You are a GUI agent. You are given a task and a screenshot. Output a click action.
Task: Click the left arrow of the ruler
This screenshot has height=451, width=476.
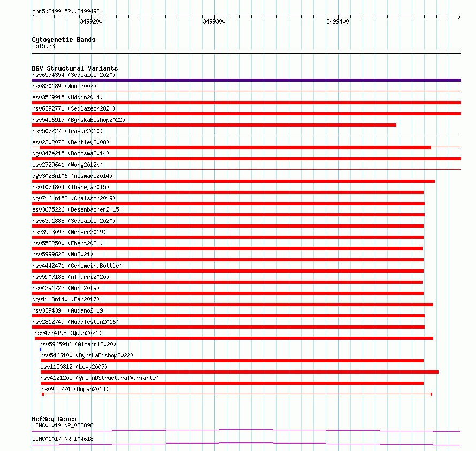pyautogui.click(x=33, y=17)
